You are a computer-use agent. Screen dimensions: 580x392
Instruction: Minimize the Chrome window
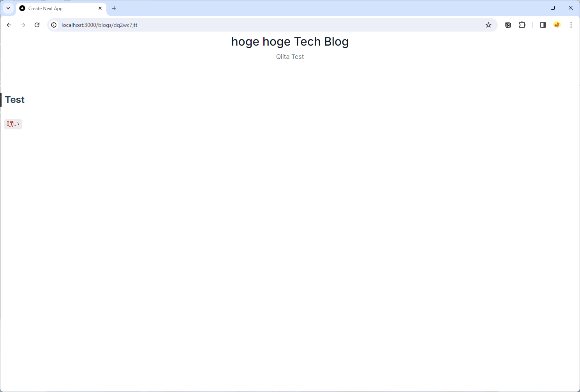535,8
